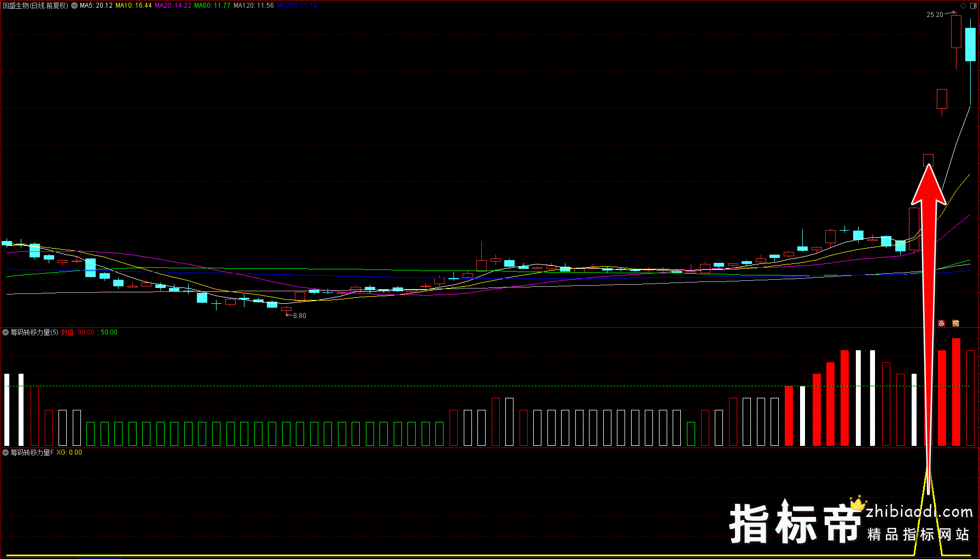The image size is (980, 559).
Task: Click the MA120: 11.56 label
Action: [x=253, y=5]
